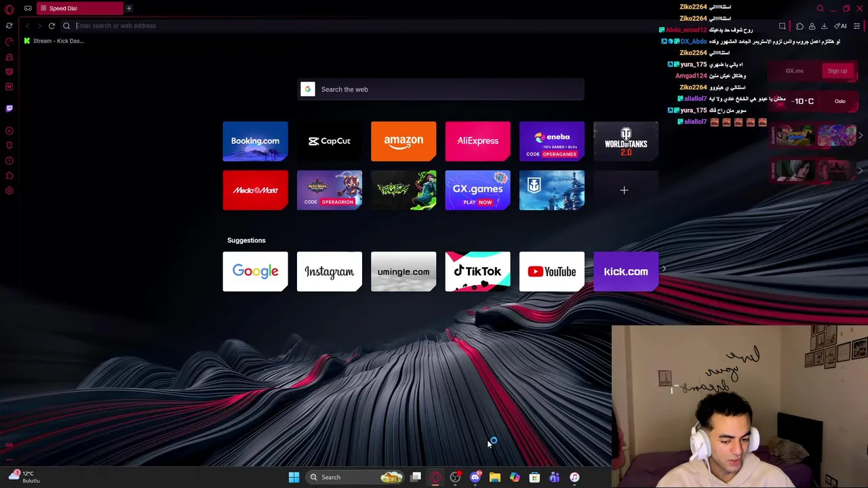Open File Explorer from taskbar

tap(495, 477)
